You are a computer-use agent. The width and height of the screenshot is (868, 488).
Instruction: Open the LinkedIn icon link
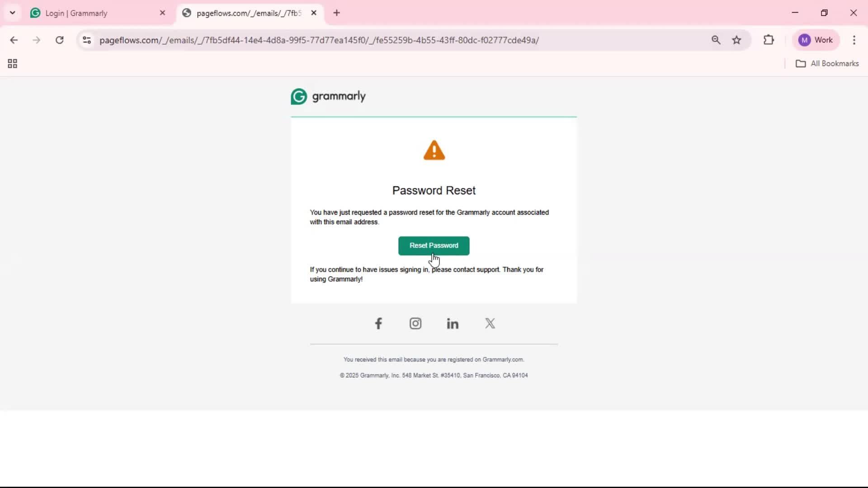click(453, 324)
